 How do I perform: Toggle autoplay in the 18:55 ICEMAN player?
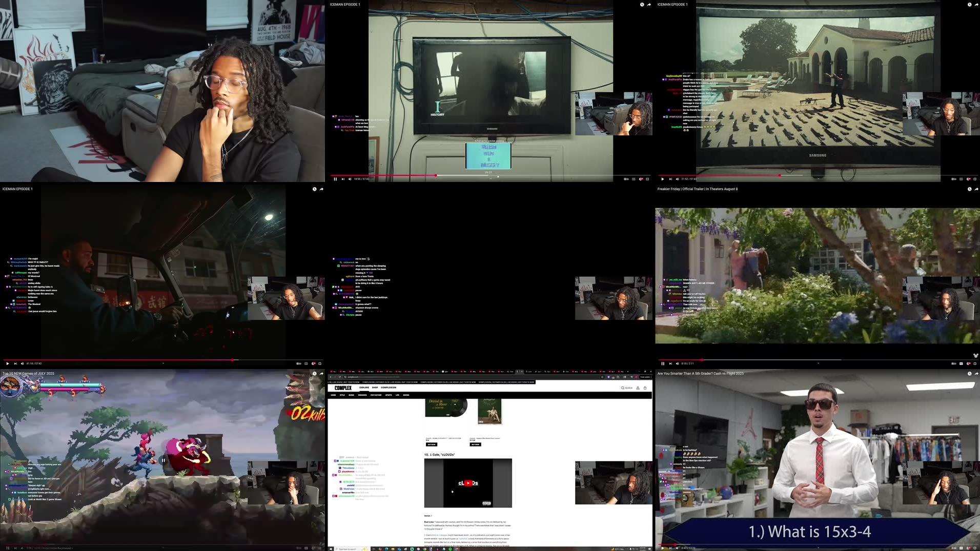coord(626,179)
